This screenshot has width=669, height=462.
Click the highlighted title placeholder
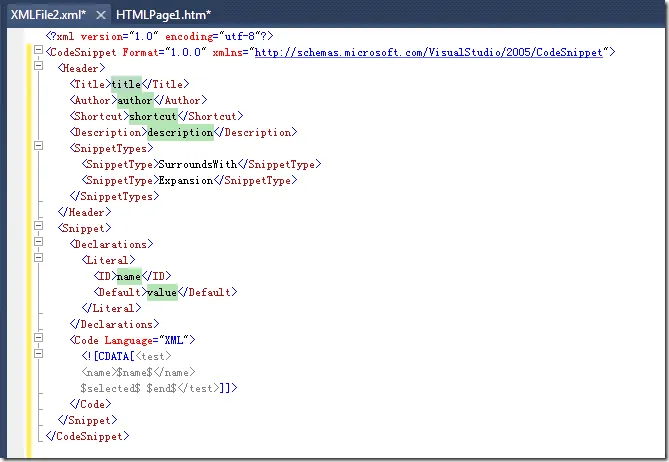(x=126, y=84)
